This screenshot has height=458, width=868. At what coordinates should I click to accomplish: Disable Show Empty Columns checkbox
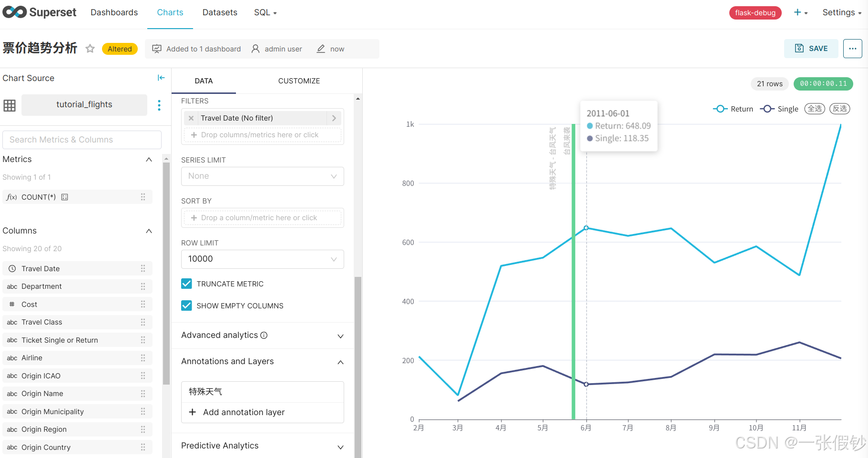(x=187, y=306)
